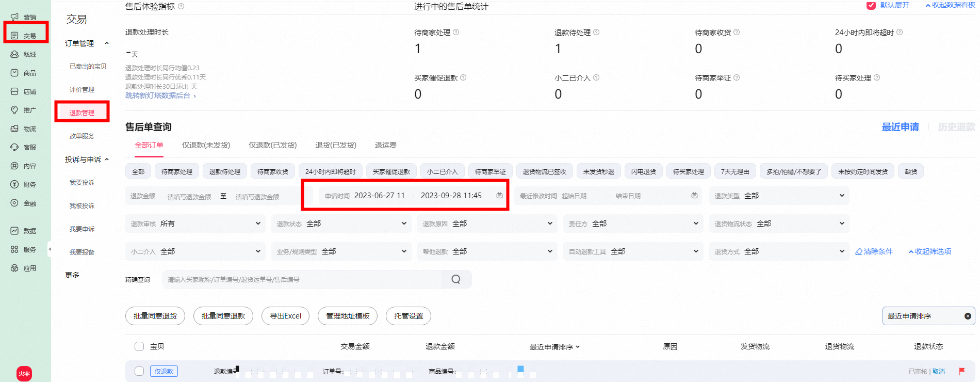Click 收起筛选项 link
980x382 pixels.
pos(929,251)
